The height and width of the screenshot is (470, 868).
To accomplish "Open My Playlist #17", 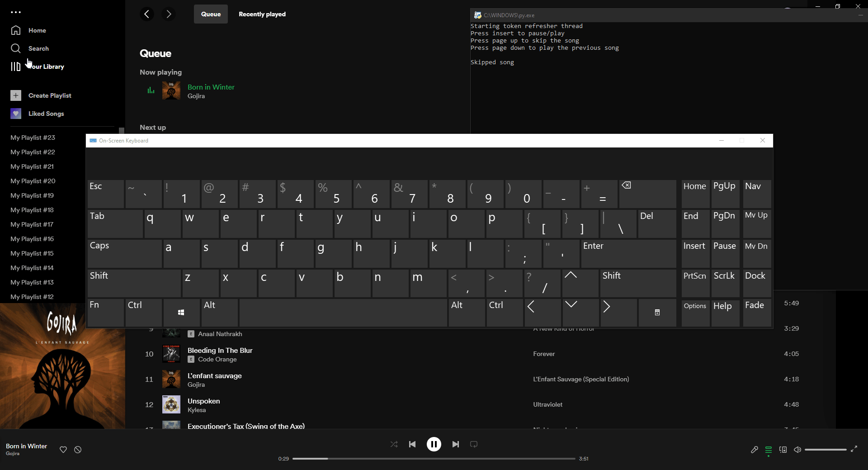I will point(32,224).
